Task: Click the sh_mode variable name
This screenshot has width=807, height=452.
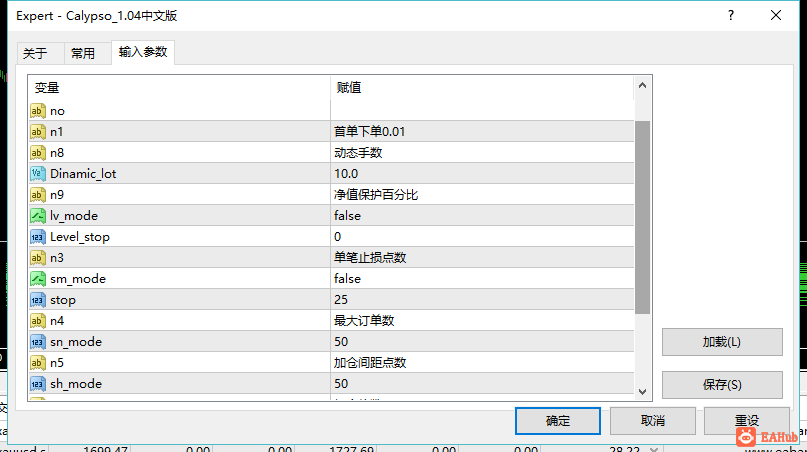Action: point(76,384)
